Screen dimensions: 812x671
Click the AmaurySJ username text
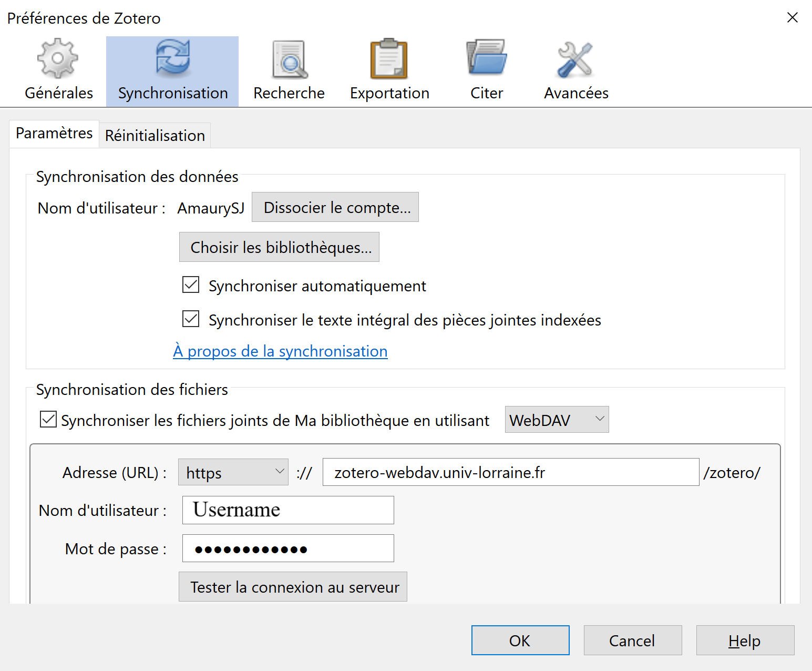pos(211,208)
